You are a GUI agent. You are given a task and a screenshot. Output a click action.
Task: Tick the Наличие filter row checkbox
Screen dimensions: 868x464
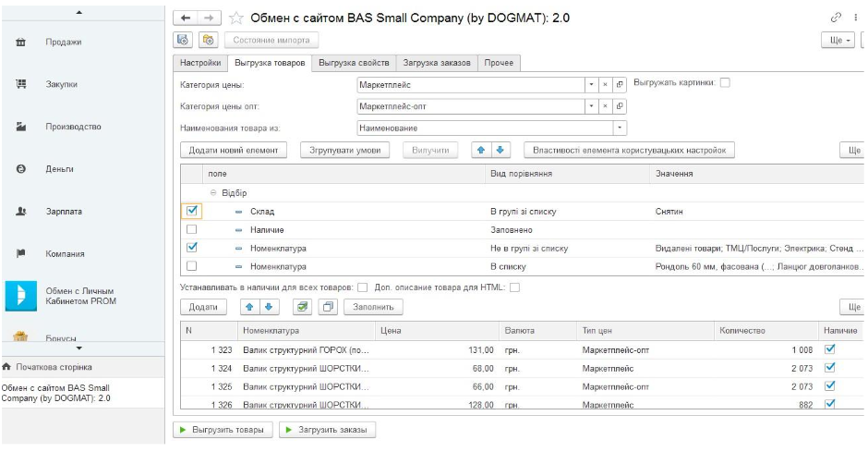coord(192,229)
